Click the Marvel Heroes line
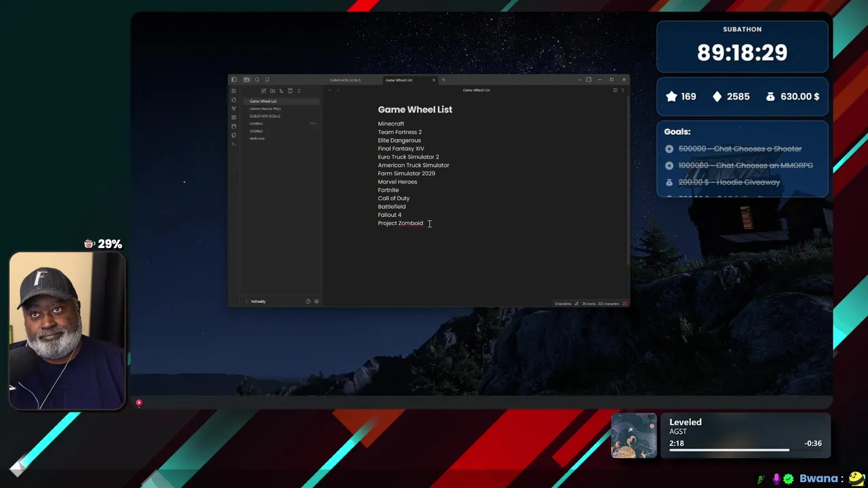 tap(397, 182)
